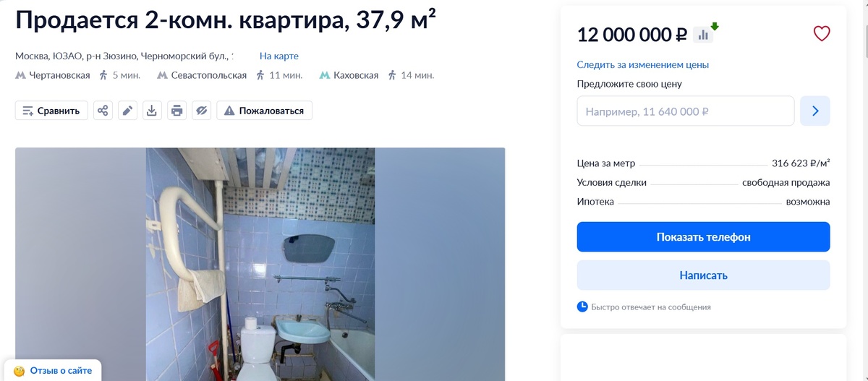Viewport: 868px width, 381px height.
Task: Click the pencil add-note icon
Action: [128, 111]
